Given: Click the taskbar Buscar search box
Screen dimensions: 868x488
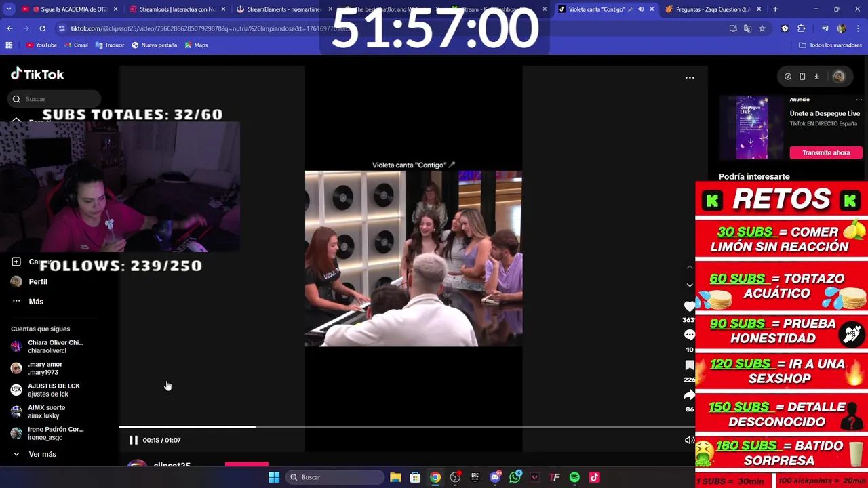Looking at the screenshot, I should coord(335,477).
